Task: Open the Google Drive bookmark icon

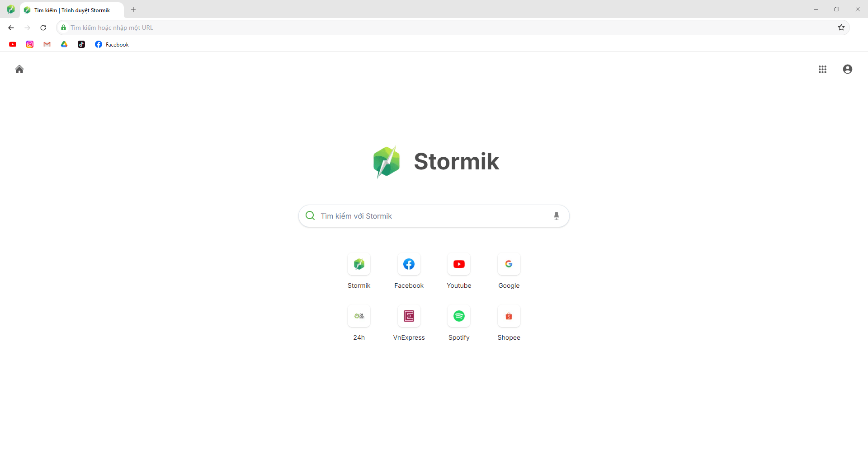Action: tap(64, 44)
